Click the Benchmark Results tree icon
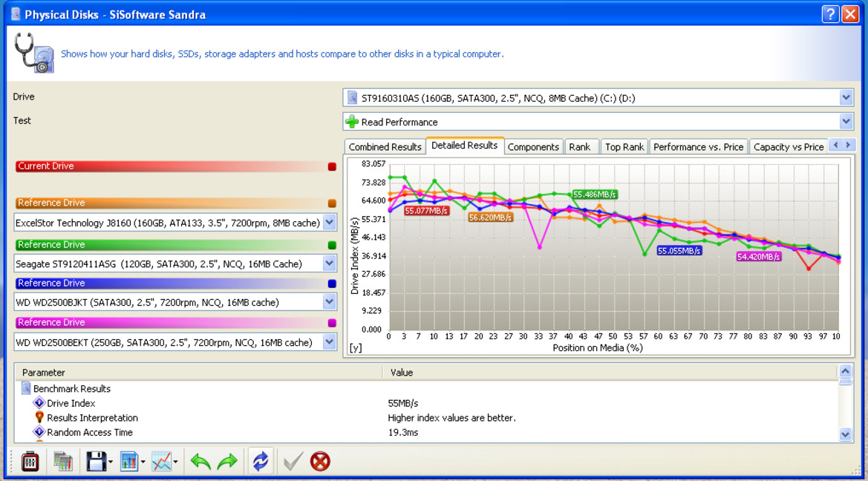Screen dimensions: 868x481 25,388
